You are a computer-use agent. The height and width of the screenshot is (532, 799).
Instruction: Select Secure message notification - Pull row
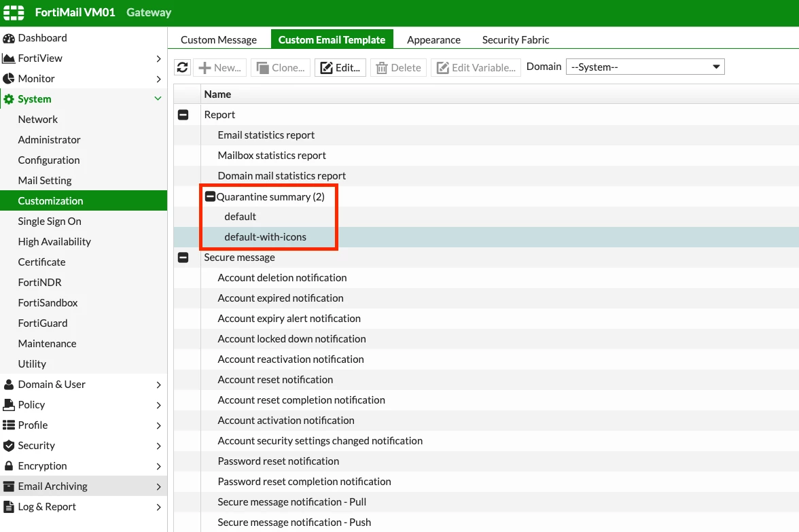[486, 502]
